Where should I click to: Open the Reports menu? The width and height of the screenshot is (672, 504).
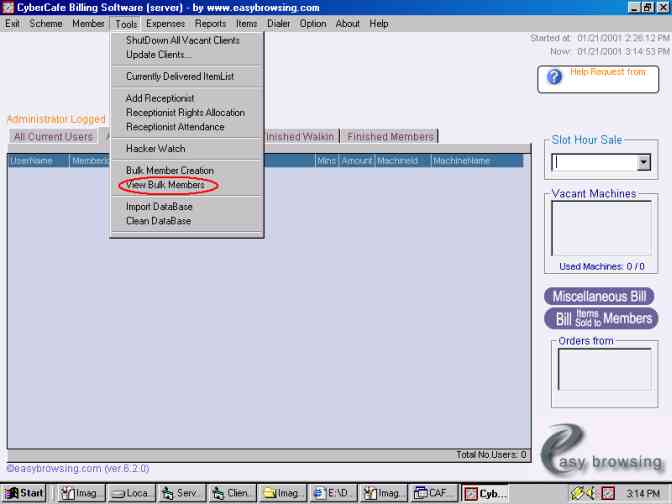tap(210, 23)
